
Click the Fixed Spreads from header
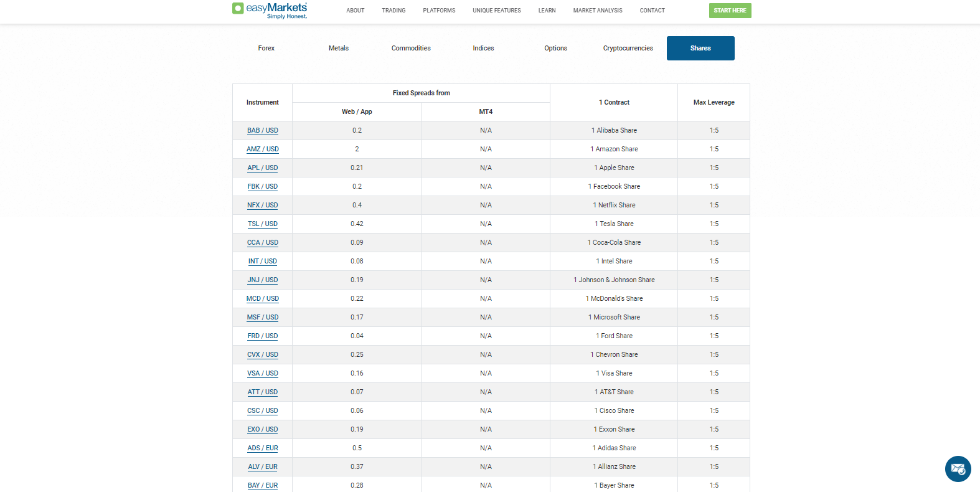point(422,93)
